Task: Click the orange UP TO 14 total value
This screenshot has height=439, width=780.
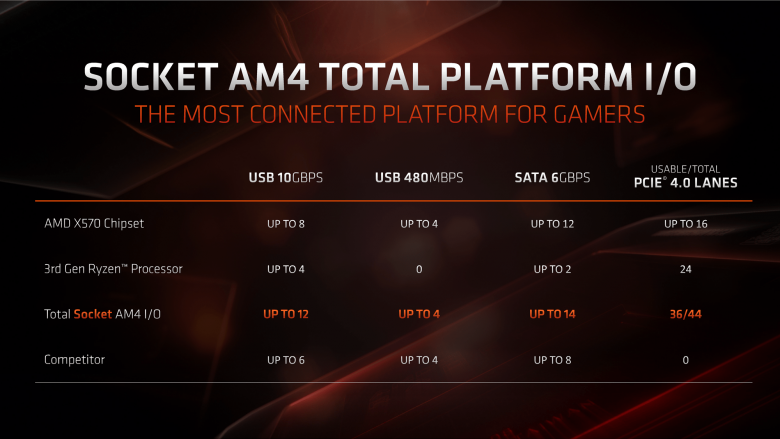Action: pos(552,314)
